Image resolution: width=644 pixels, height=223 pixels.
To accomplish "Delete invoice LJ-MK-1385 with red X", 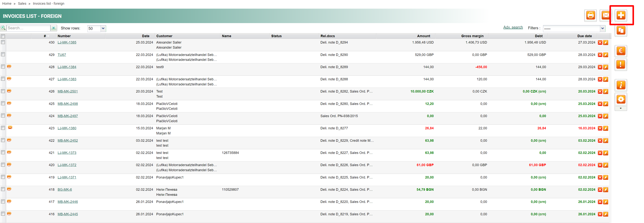I will coord(600,43).
